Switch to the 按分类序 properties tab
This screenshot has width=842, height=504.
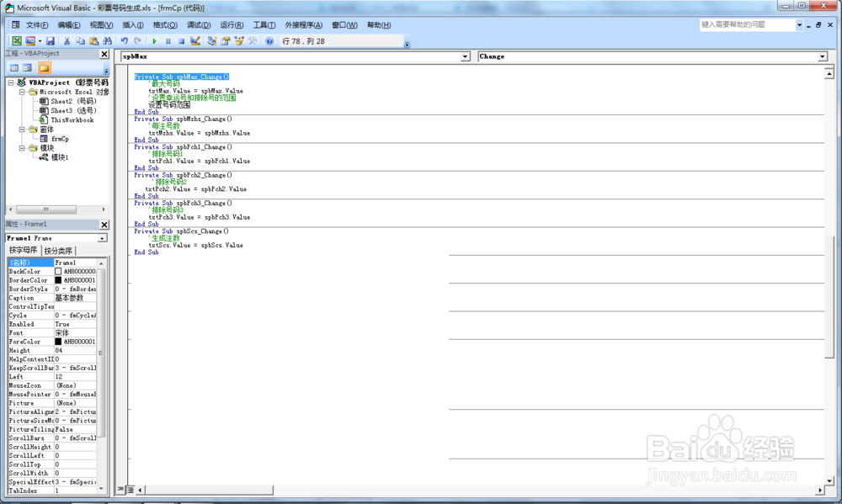coord(58,251)
